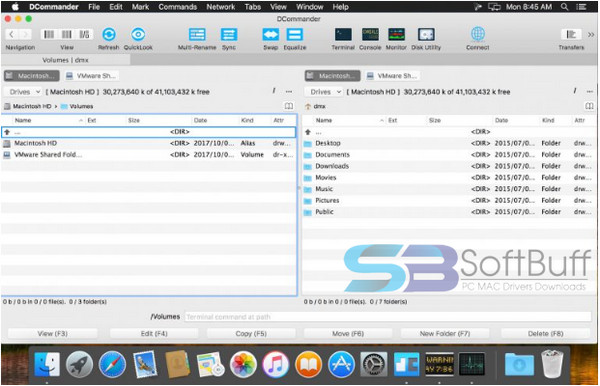Open the Commands menu

pos(178,7)
